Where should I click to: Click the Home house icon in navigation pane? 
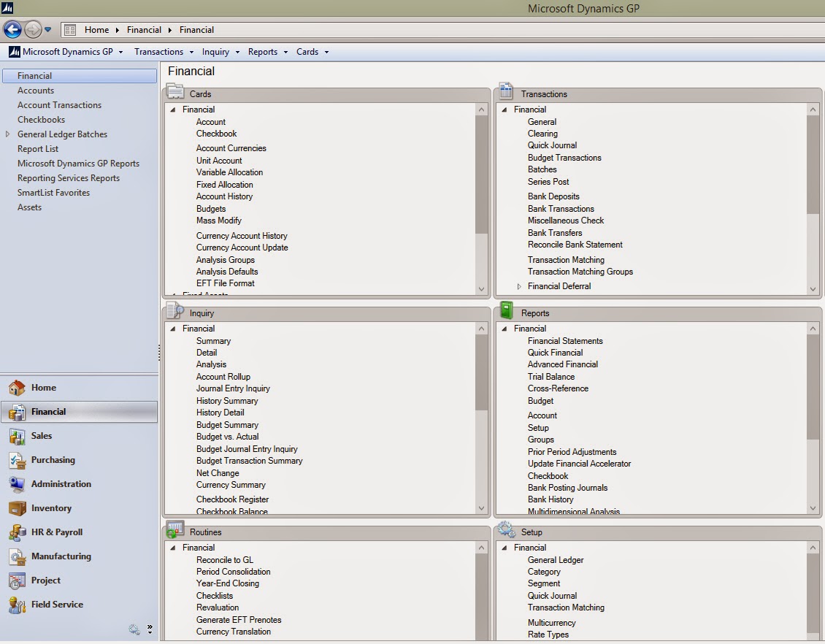tap(17, 388)
